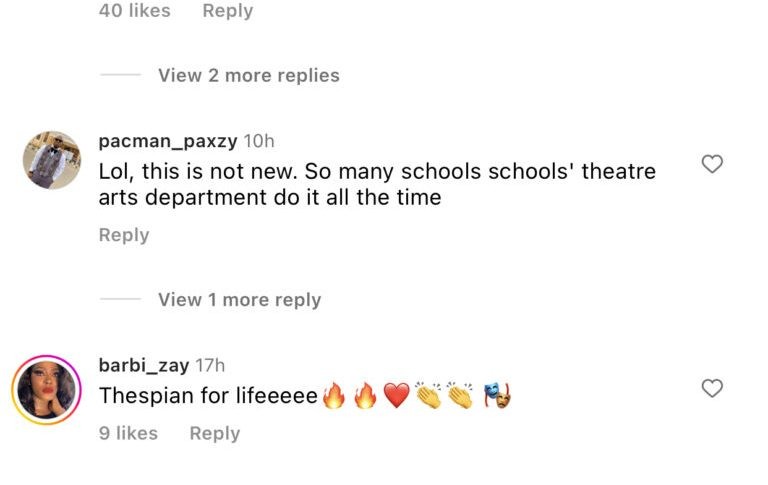Like barbi_zay's comment with the heart
This screenshot has width=768, height=485.
712,388
